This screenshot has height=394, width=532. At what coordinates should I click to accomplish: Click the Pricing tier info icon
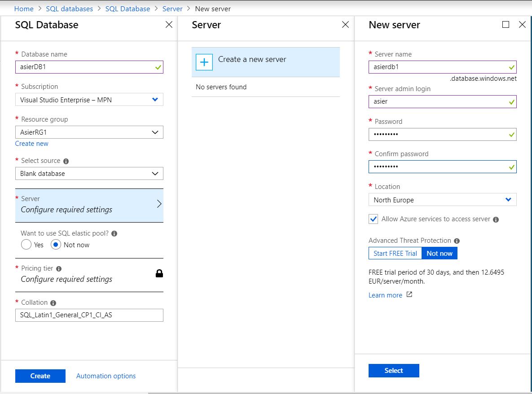(x=59, y=268)
